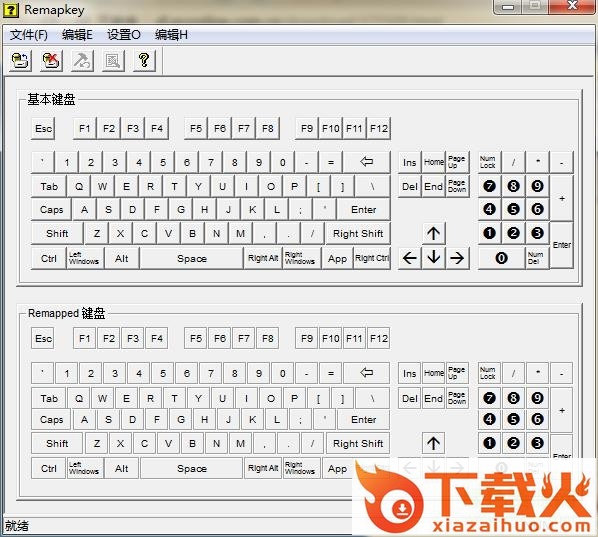Open the 设置O menu

coord(124,35)
